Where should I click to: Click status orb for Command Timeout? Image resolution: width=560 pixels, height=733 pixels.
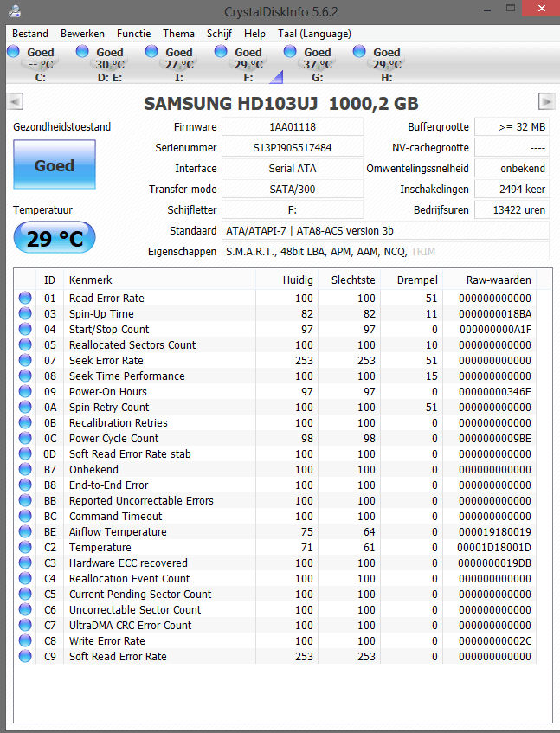(x=25, y=516)
